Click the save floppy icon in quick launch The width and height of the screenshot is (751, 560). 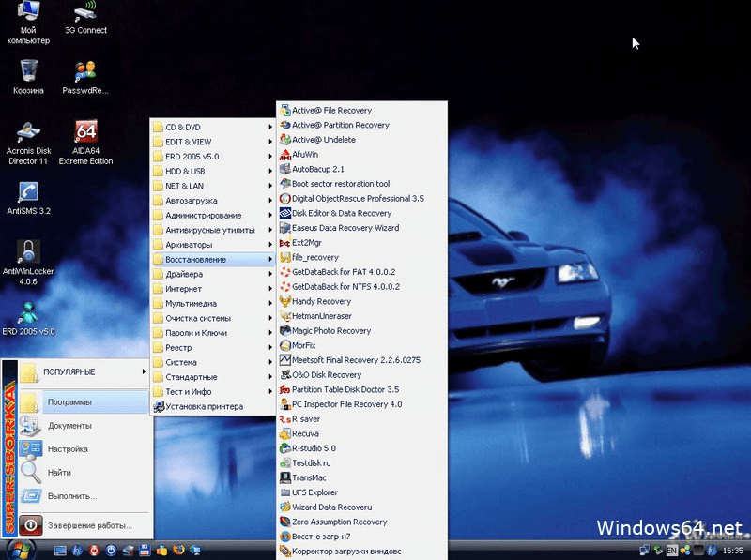[145, 550]
